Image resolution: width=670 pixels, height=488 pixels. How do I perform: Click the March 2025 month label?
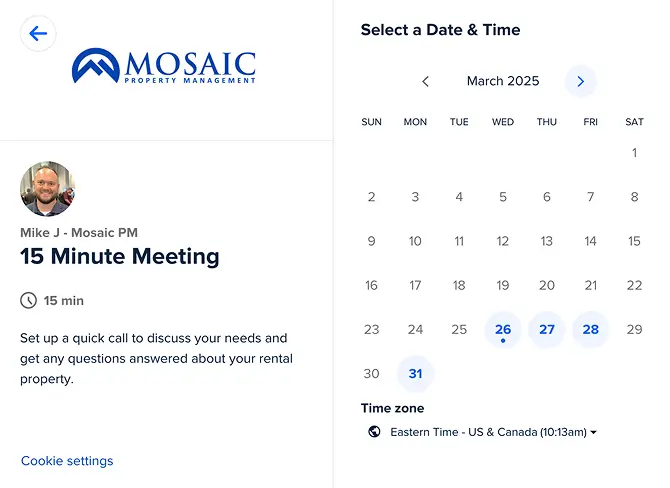(503, 82)
